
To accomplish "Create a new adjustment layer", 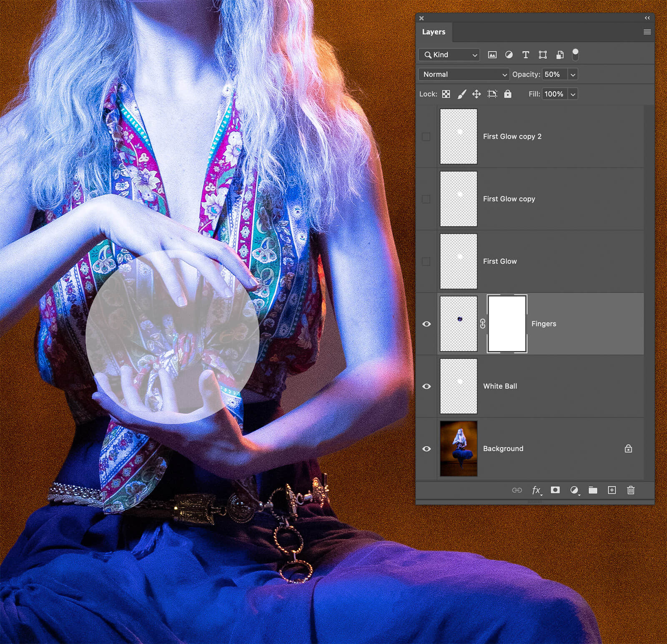I will tap(574, 490).
